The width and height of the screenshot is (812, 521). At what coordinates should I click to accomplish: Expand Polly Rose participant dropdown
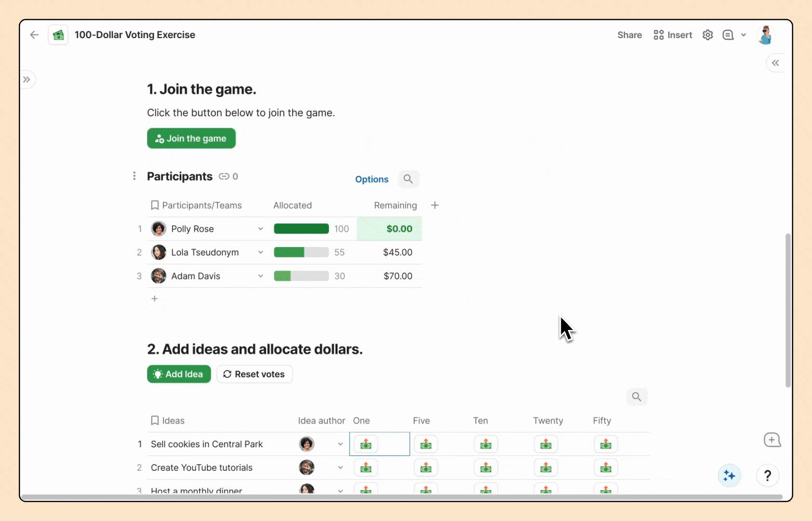tap(260, 229)
